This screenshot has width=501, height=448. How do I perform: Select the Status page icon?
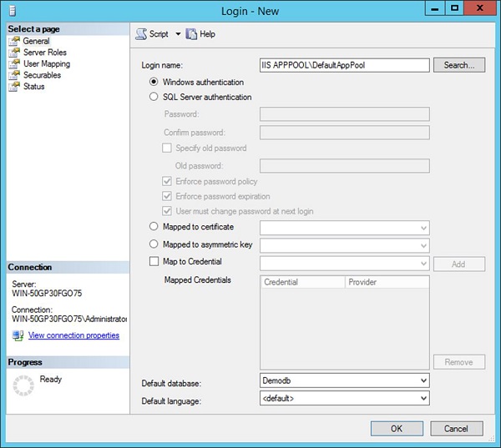pyautogui.click(x=14, y=87)
